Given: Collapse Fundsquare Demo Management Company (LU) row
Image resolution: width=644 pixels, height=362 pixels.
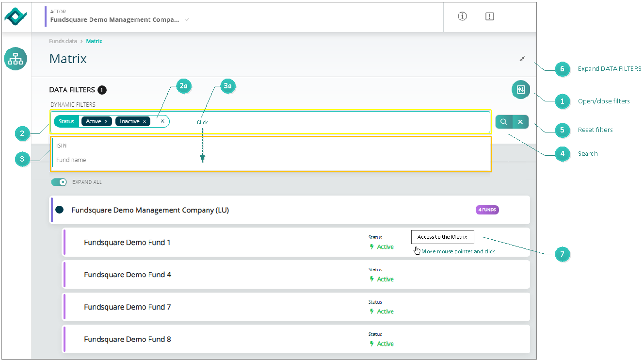Looking at the screenshot, I should pyautogui.click(x=290, y=210).
